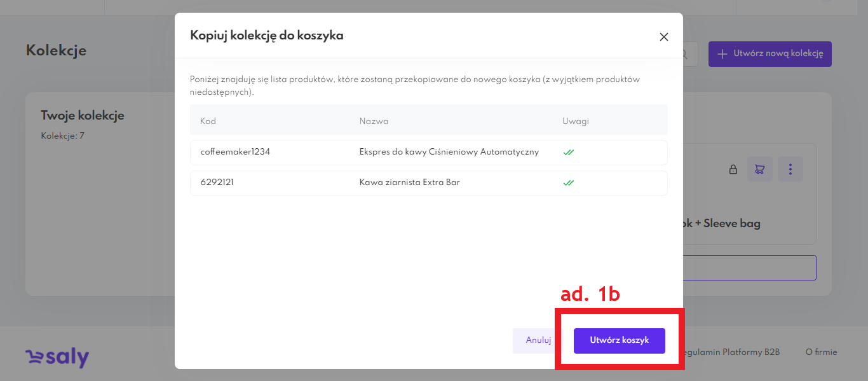Click the Kod column header
The height and width of the screenshot is (381, 868).
[x=208, y=121]
